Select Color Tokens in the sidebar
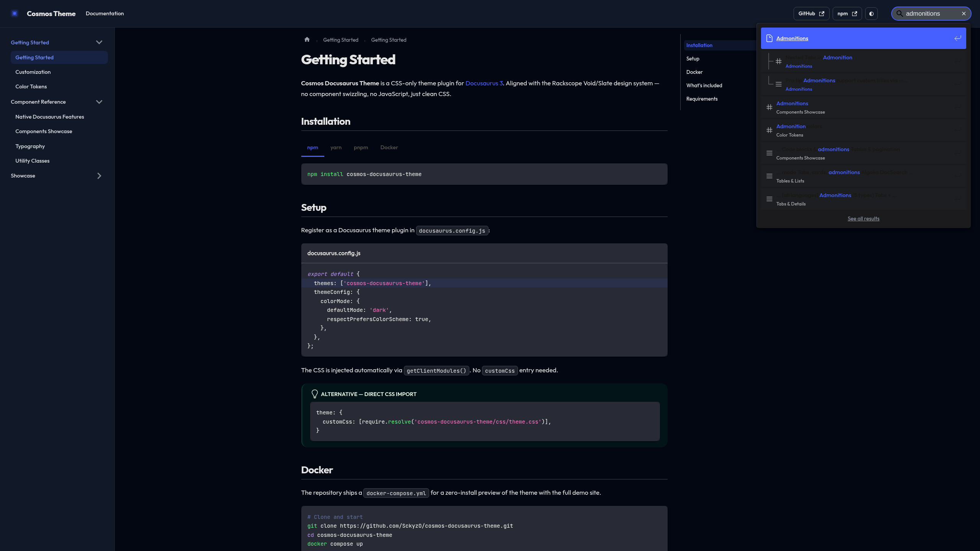Screen dimensions: 980x551 [31, 86]
